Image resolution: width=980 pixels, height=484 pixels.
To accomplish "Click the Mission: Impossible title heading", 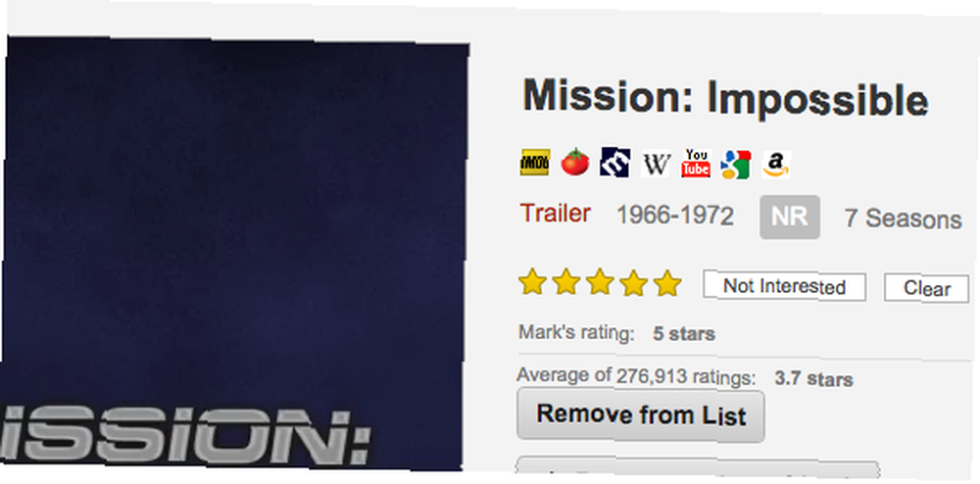I will tap(725, 98).
